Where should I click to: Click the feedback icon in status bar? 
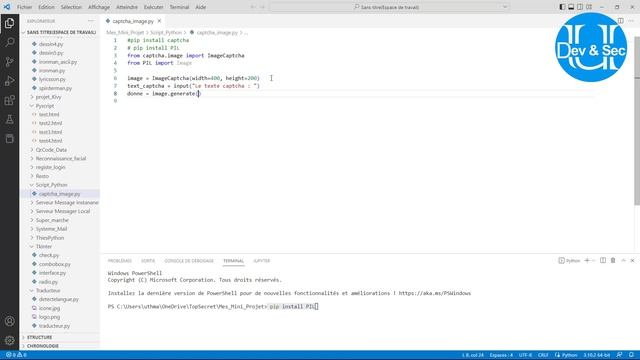click(x=619, y=355)
